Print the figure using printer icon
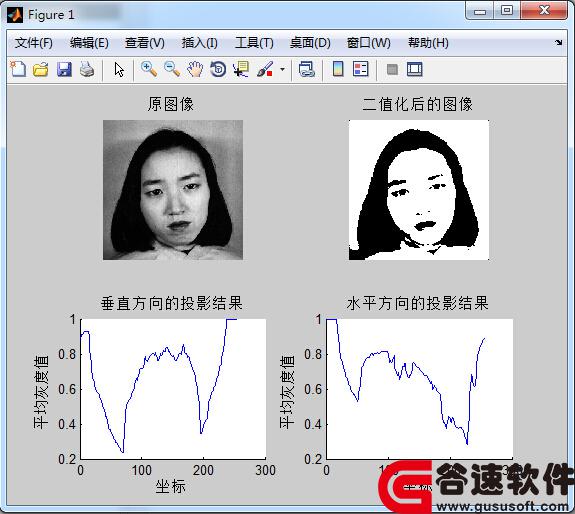This screenshot has width=575, height=514. pos(87,69)
